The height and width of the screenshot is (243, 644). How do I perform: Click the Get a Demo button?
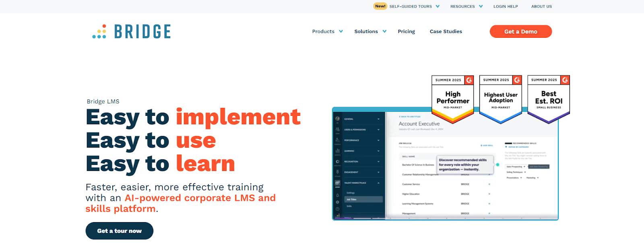[520, 31]
